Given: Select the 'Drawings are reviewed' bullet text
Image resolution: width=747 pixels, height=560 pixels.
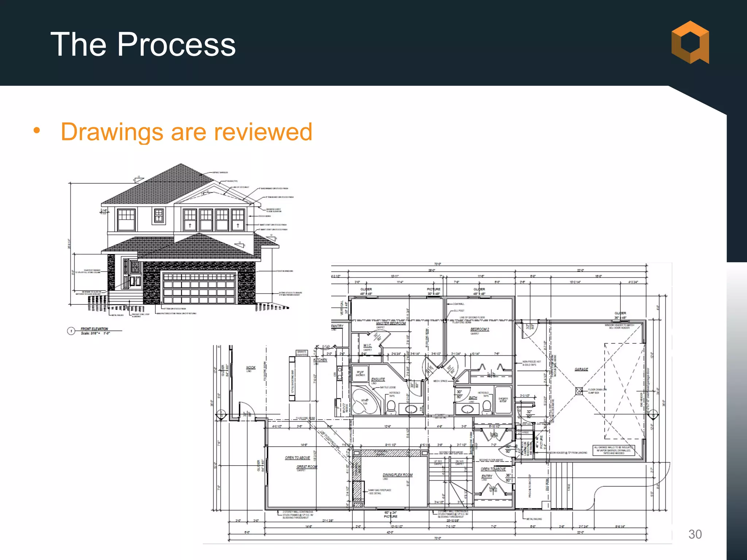Looking at the screenshot, I should point(186,132).
